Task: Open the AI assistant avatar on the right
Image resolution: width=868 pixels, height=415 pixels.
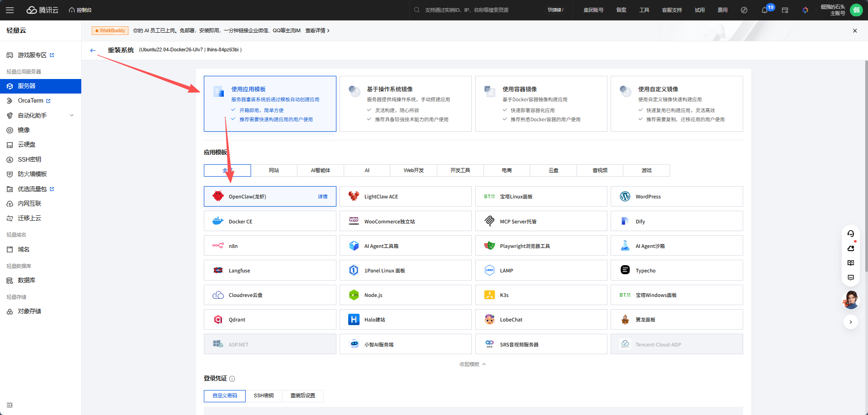Action: [851, 300]
